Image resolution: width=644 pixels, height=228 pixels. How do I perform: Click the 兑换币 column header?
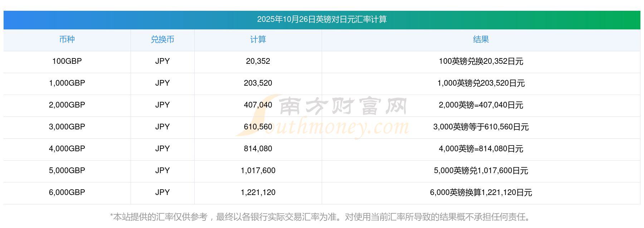(x=162, y=39)
